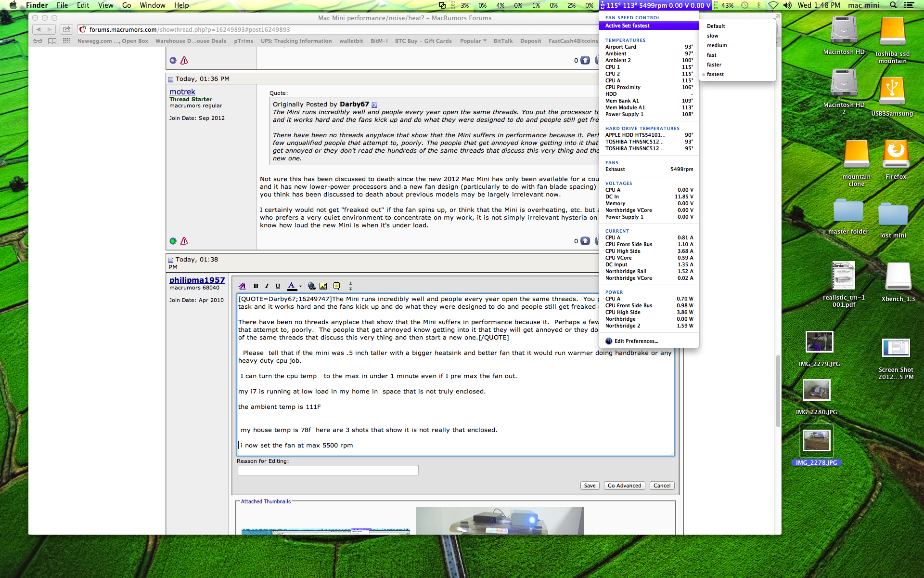924x578 pixels.
Task: Click the Safari address bar URL
Action: coord(189,29)
